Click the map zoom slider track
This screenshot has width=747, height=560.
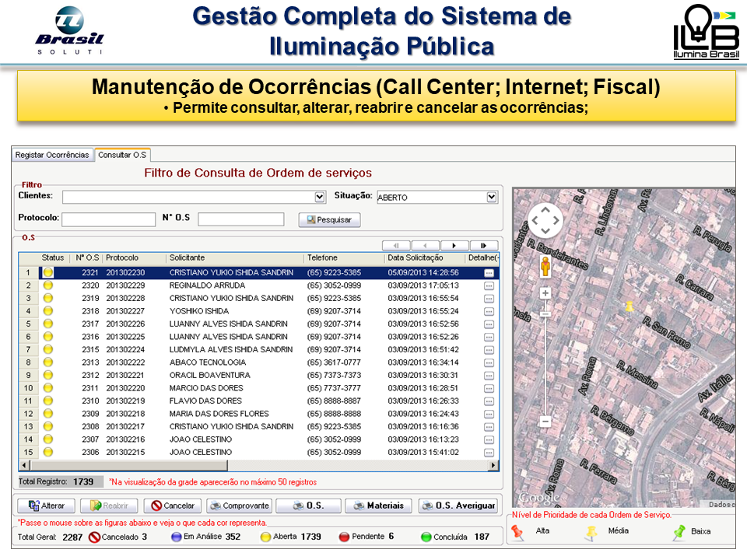545,358
